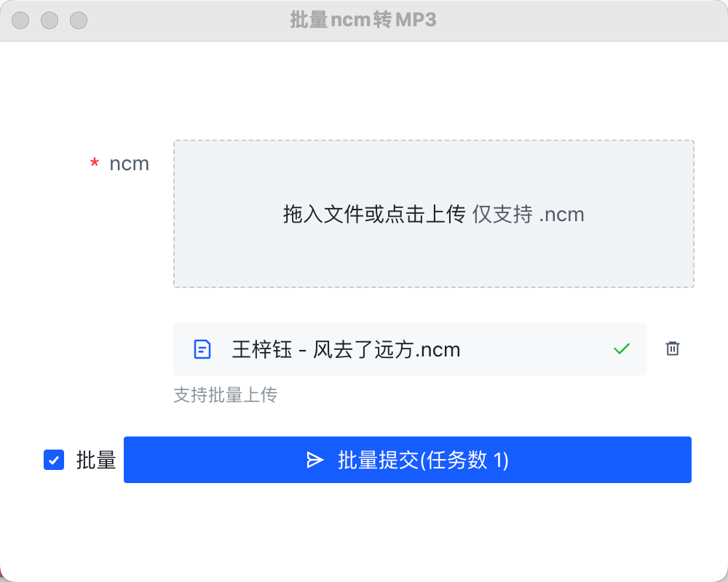This screenshot has height=582, width=728.
Task: Minimize the window using middle title button
Action: (50, 20)
